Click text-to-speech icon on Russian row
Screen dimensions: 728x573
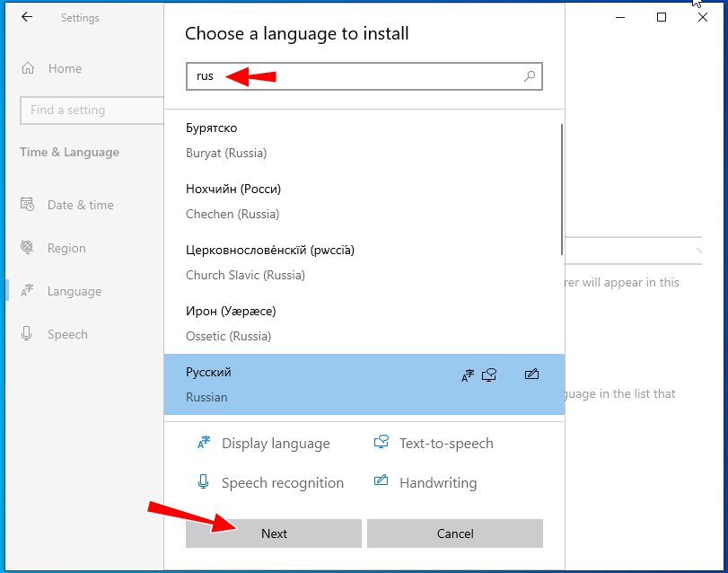[489, 375]
